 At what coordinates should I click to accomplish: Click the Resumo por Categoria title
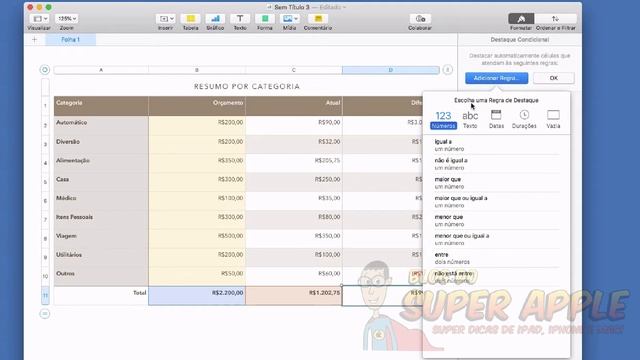point(247,87)
